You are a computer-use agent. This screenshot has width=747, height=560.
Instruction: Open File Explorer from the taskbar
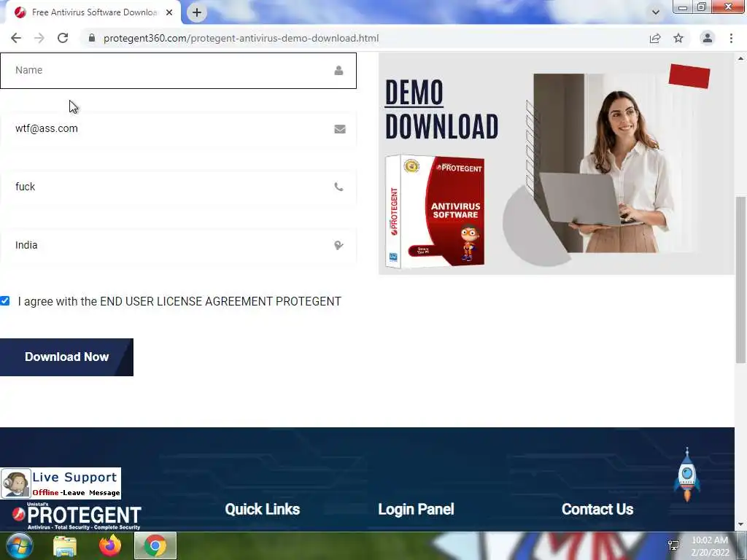click(x=65, y=545)
